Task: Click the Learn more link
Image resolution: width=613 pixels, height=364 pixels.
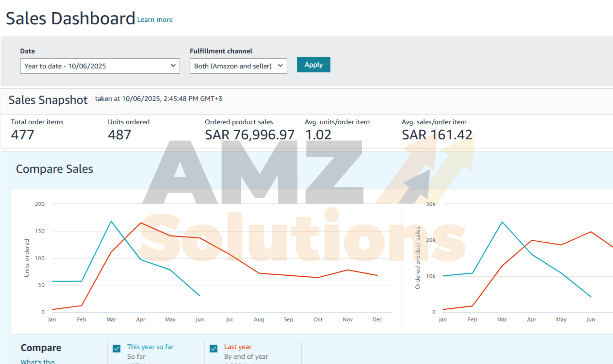Action: coord(155,20)
